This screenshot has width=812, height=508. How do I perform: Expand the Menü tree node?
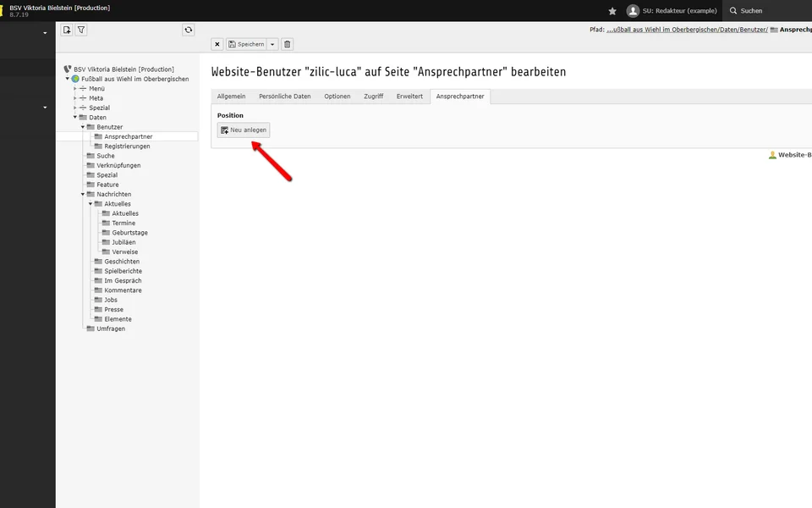(x=75, y=89)
